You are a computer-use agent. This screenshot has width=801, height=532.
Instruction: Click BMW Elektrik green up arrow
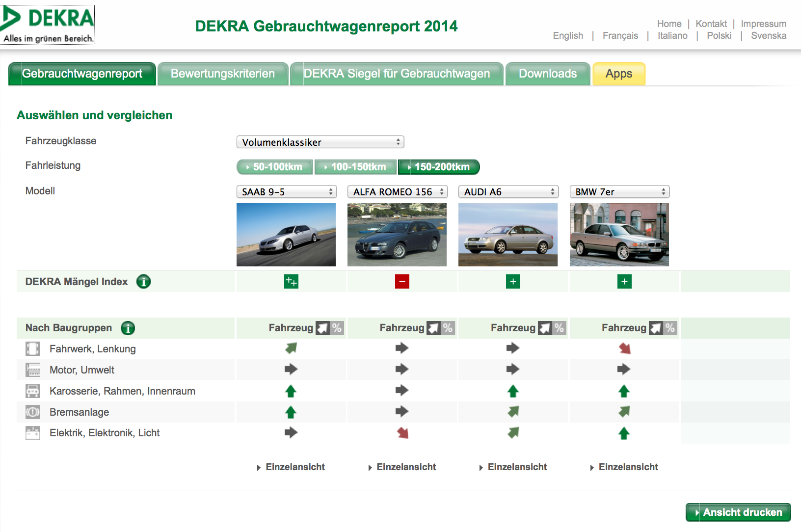(x=624, y=433)
